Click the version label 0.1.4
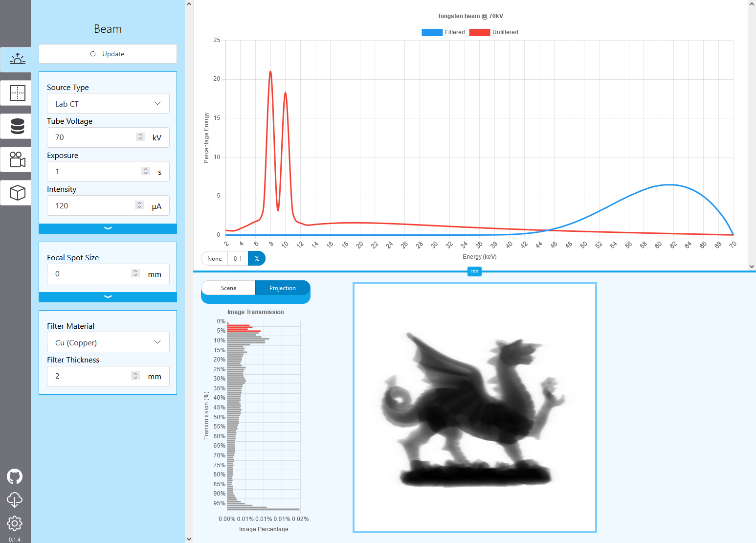 (x=15, y=540)
